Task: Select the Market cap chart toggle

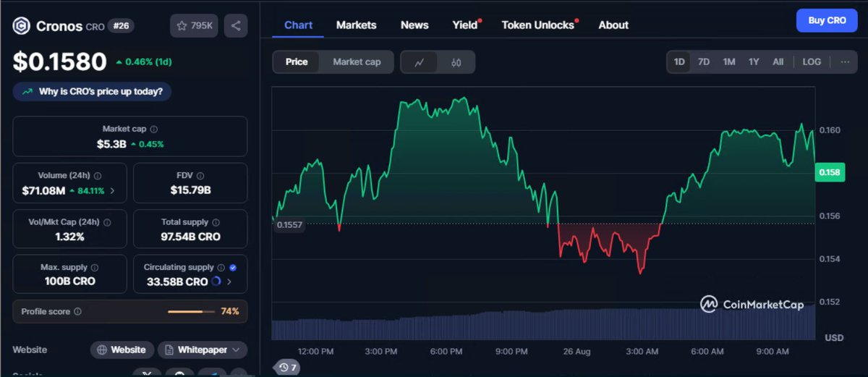Action: point(357,62)
